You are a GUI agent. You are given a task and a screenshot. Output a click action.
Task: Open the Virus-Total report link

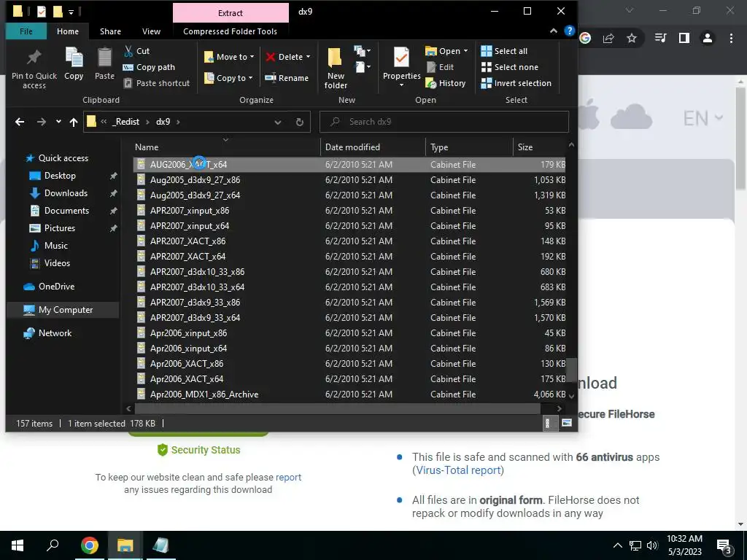point(458,470)
